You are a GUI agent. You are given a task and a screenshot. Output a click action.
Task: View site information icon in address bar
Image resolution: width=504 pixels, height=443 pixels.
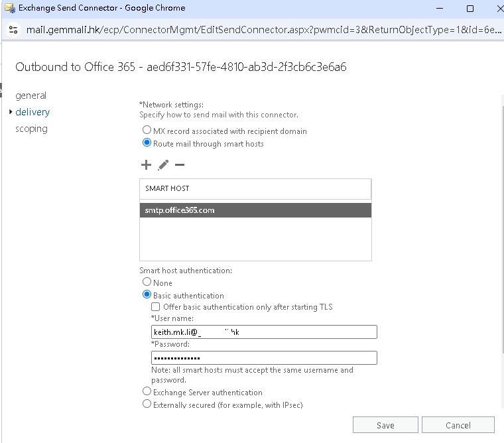(x=13, y=30)
